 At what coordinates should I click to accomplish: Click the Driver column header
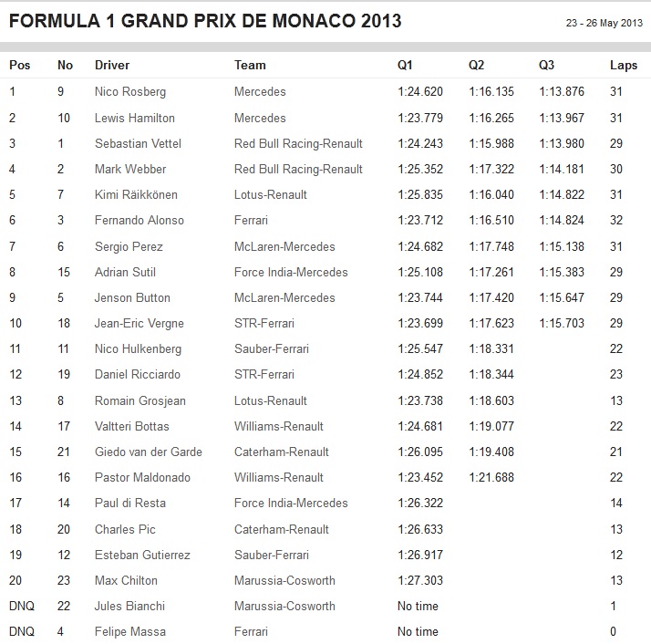[x=112, y=66]
